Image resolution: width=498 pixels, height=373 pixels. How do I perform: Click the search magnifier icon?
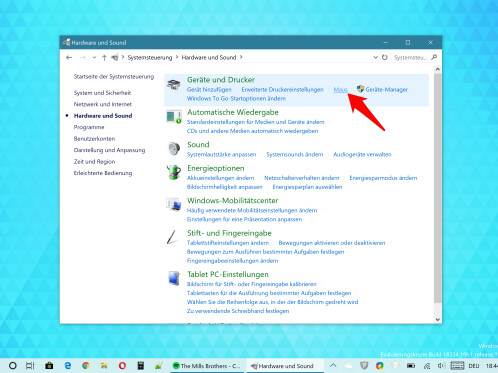(x=434, y=57)
